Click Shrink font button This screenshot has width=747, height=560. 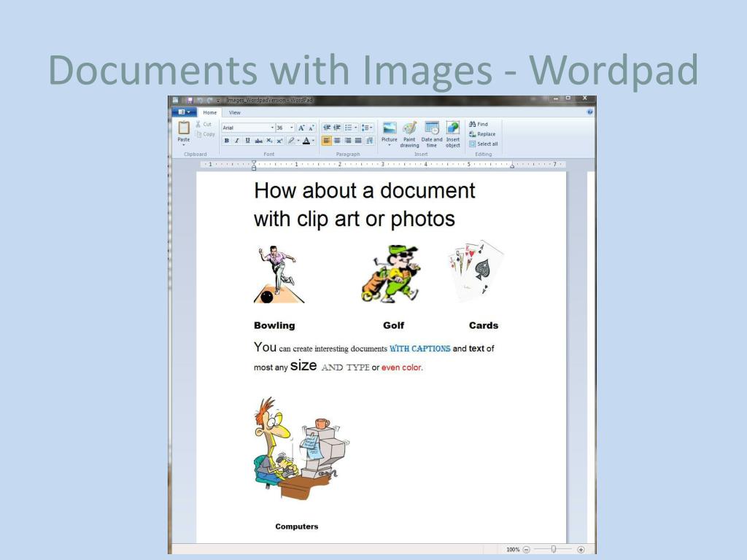pos(311,128)
